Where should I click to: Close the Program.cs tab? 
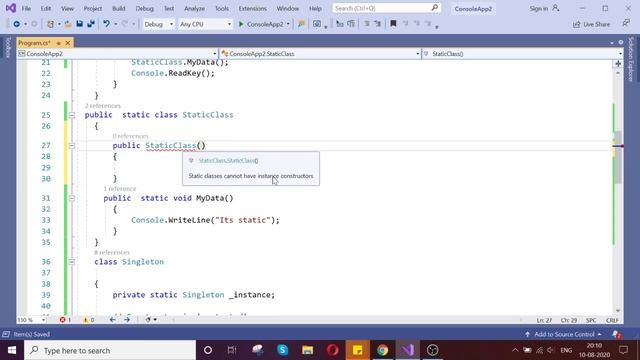coord(68,43)
